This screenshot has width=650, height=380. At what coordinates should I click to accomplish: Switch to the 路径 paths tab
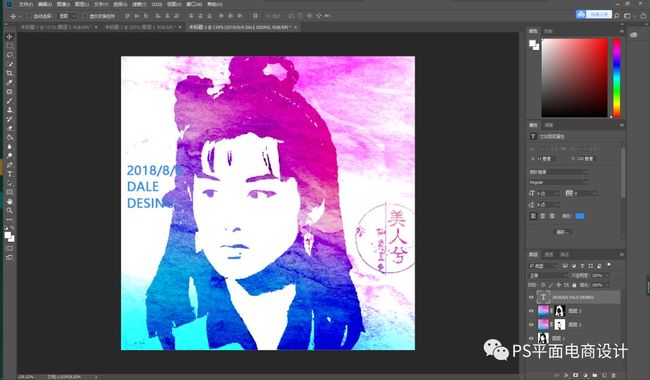(x=564, y=254)
